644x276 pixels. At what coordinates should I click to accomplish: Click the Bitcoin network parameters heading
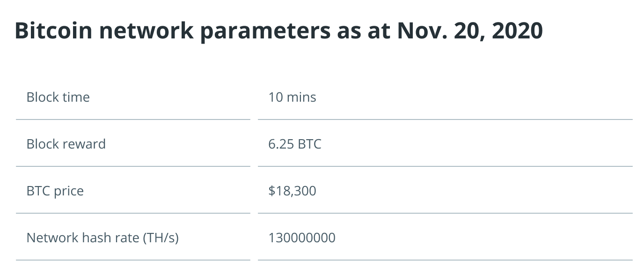coord(279,31)
